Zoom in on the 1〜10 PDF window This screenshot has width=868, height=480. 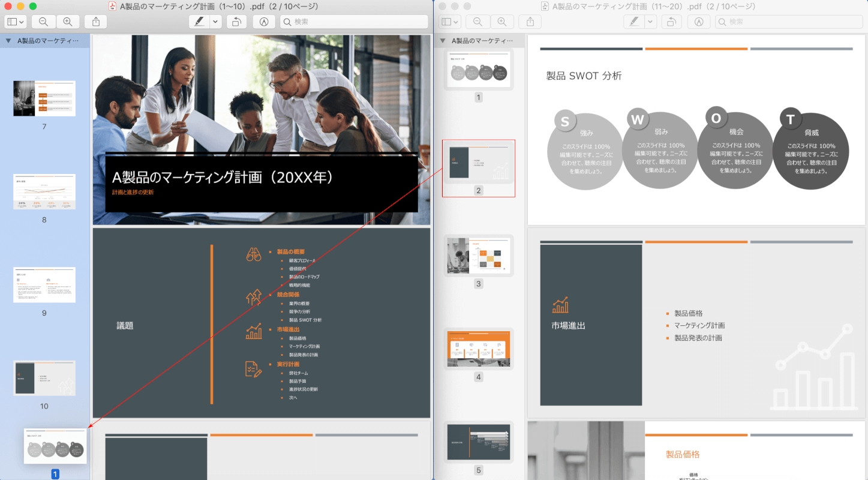click(68, 22)
